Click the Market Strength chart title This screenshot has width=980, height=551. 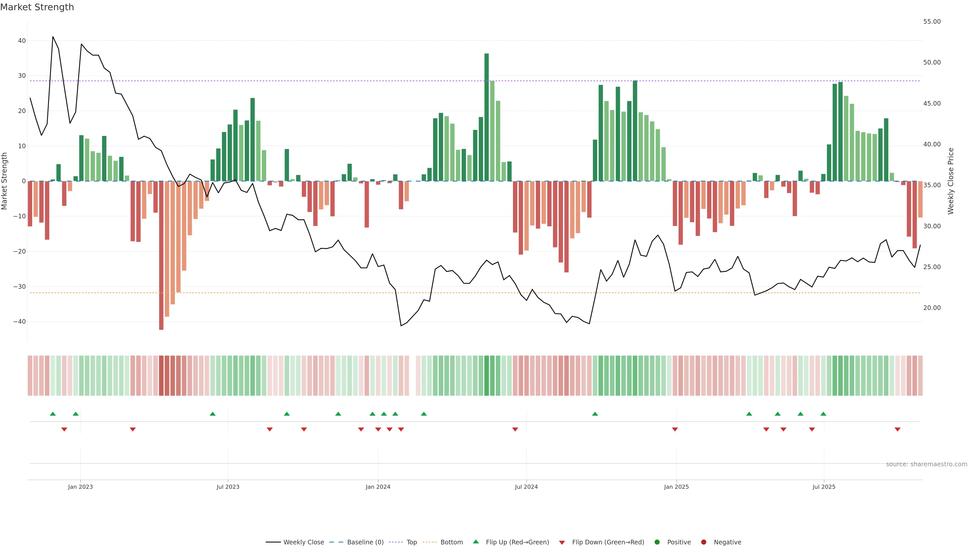37,7
